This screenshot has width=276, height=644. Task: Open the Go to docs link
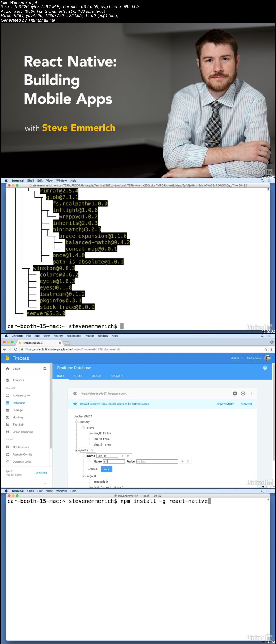point(254,358)
